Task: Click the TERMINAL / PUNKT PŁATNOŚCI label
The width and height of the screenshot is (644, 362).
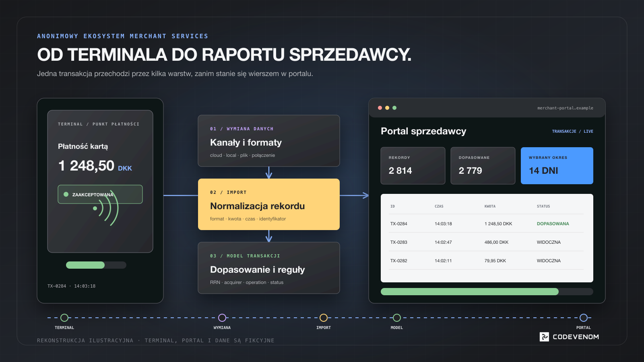Action: (99, 124)
